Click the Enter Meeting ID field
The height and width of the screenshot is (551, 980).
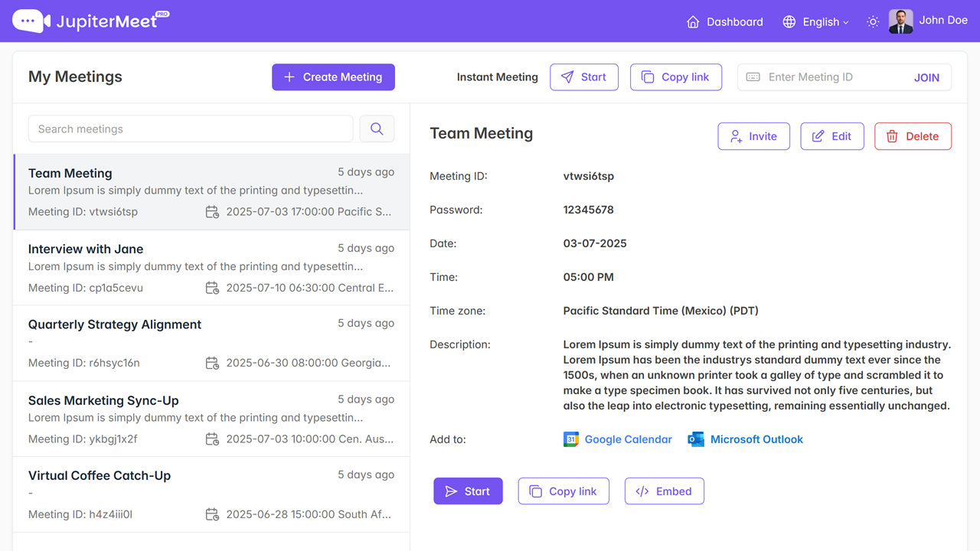(x=831, y=77)
